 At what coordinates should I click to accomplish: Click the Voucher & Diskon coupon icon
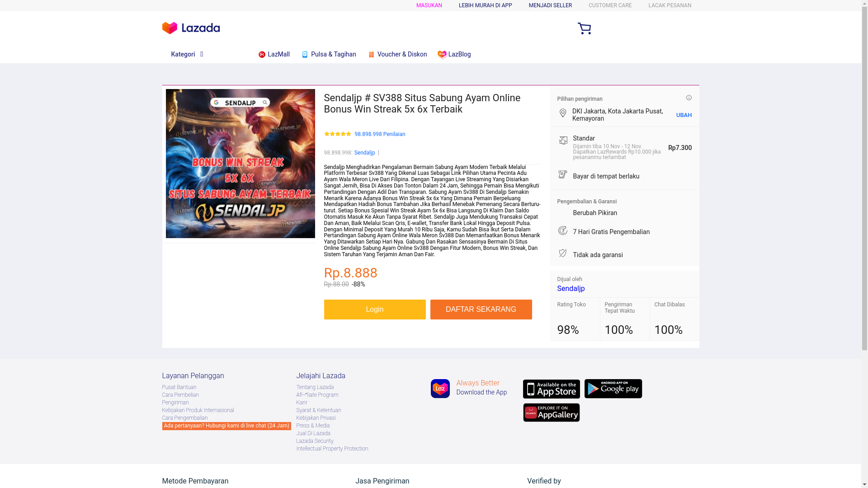(x=371, y=55)
